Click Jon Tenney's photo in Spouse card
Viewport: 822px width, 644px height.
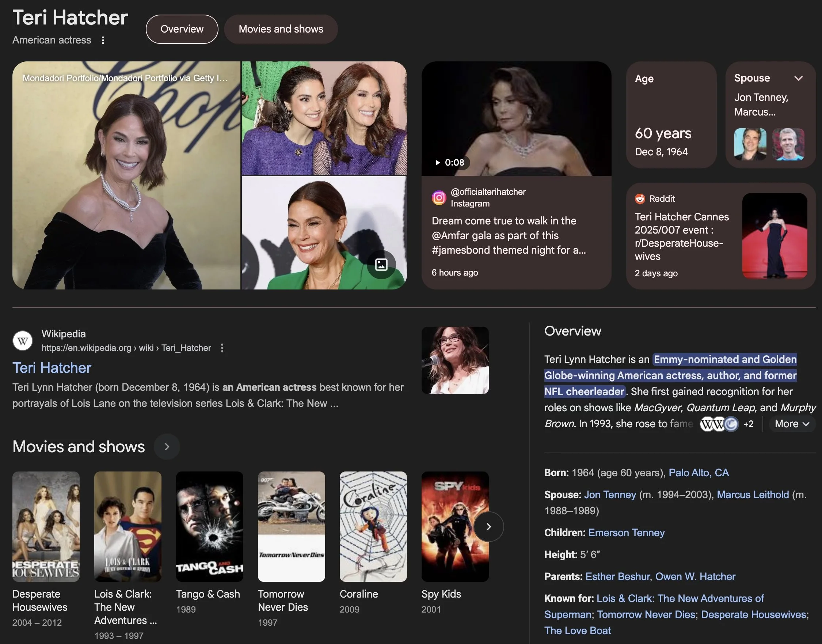coord(750,144)
